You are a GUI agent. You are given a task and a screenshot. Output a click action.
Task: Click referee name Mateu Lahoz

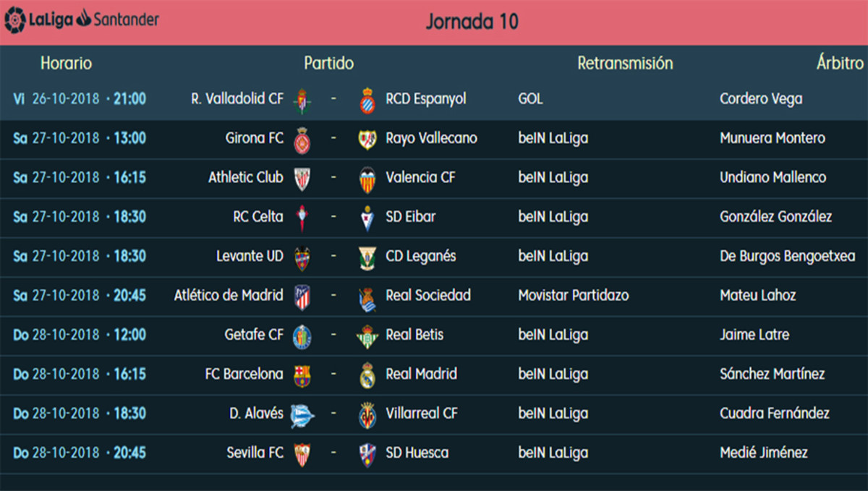click(757, 295)
